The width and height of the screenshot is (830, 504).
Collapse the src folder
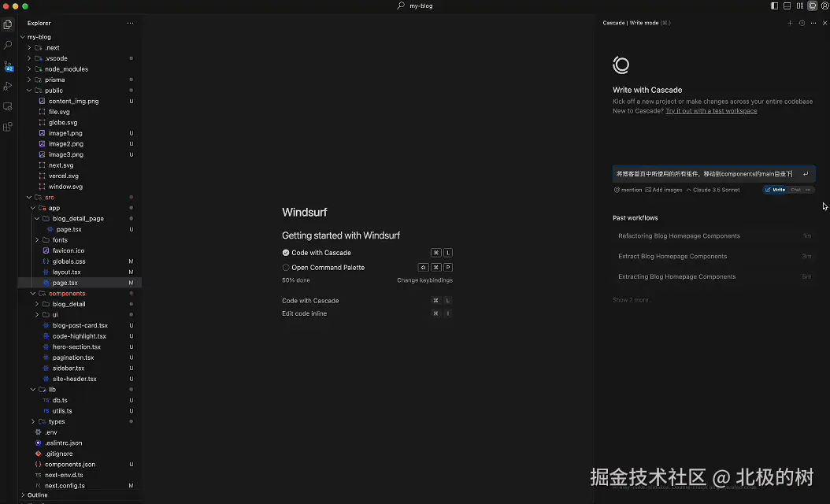(x=30, y=197)
